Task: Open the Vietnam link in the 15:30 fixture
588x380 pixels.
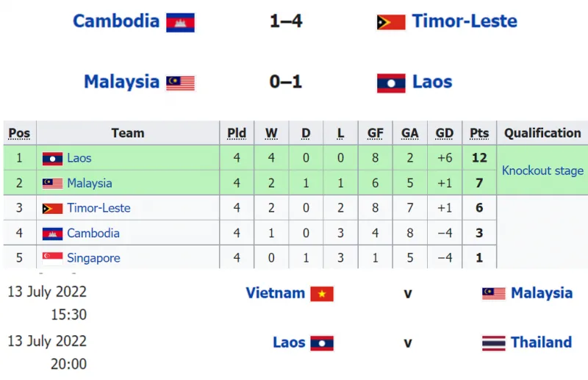Action: pos(275,293)
